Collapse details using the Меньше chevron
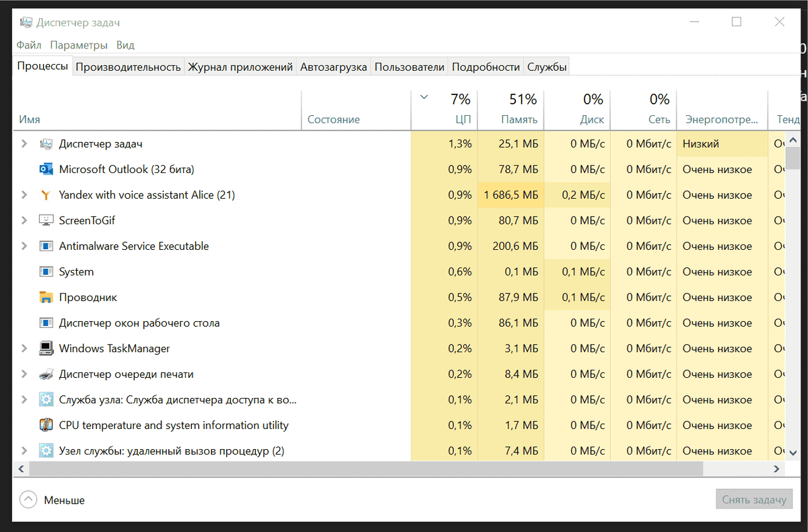 28,500
